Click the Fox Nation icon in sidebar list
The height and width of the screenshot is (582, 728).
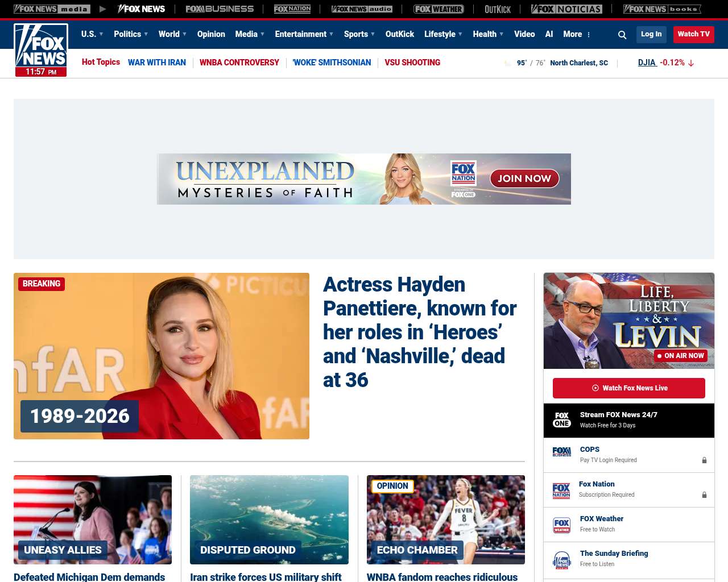561,490
